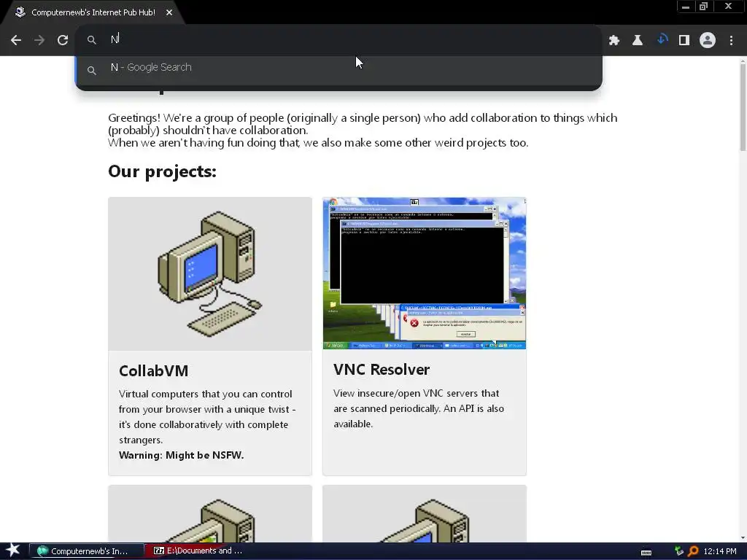This screenshot has height=560, width=747.
Task: Open the Chrome three-dot menu
Action: pos(731,40)
